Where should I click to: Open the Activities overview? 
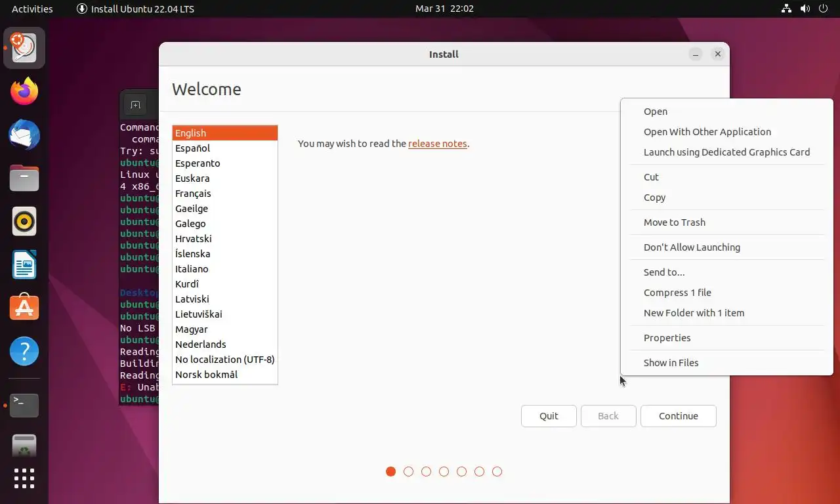(x=32, y=9)
